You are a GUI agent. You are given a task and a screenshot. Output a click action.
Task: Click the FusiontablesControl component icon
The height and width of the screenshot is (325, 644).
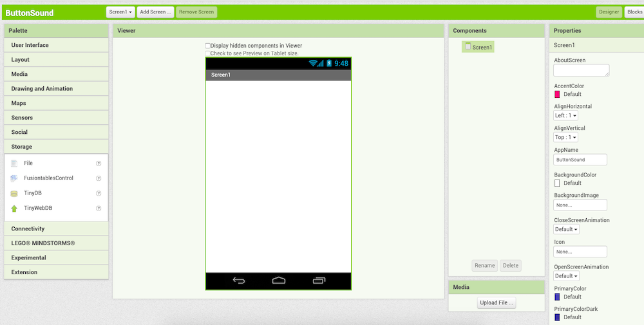[x=14, y=178]
